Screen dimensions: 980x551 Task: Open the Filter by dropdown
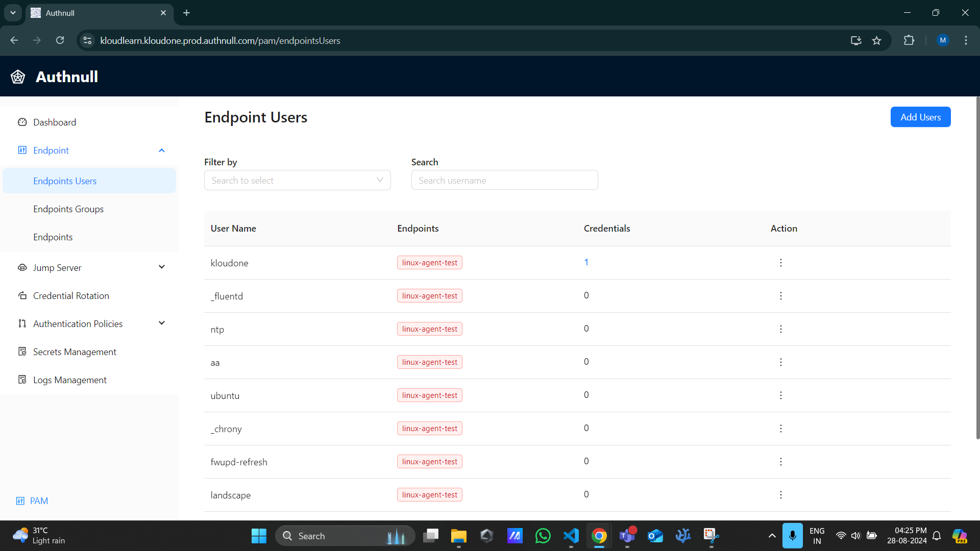[x=298, y=180]
